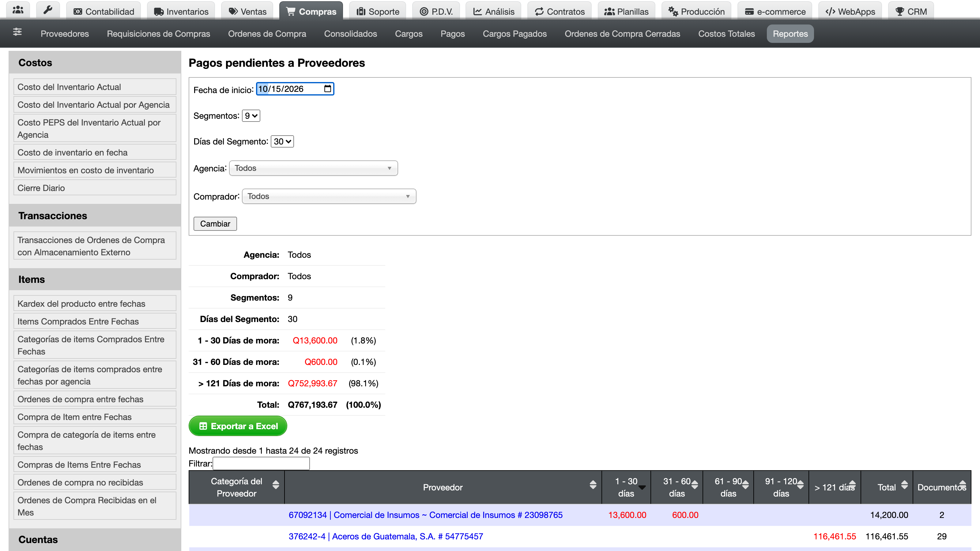Focus the Filtrar input field
The width and height of the screenshot is (980, 551).
pyautogui.click(x=261, y=463)
